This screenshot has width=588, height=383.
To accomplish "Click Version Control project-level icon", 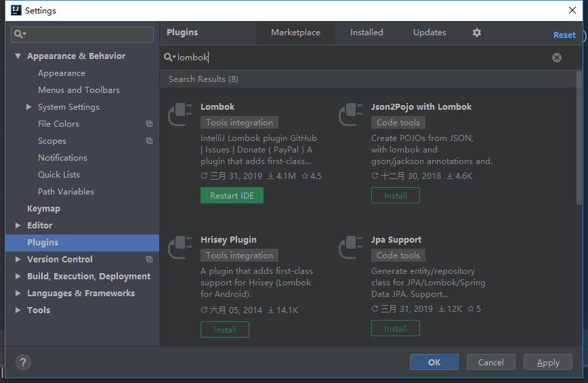I will tap(149, 259).
